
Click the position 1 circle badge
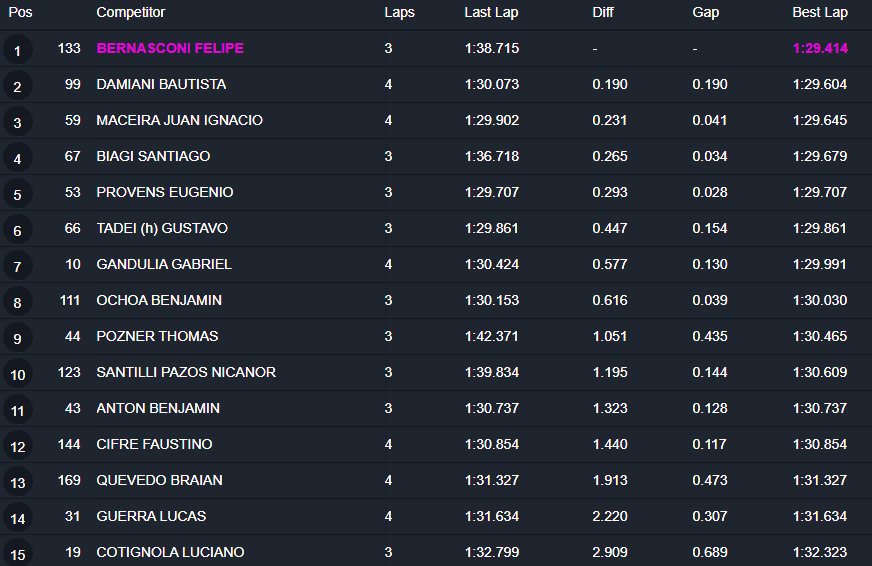coord(17,50)
